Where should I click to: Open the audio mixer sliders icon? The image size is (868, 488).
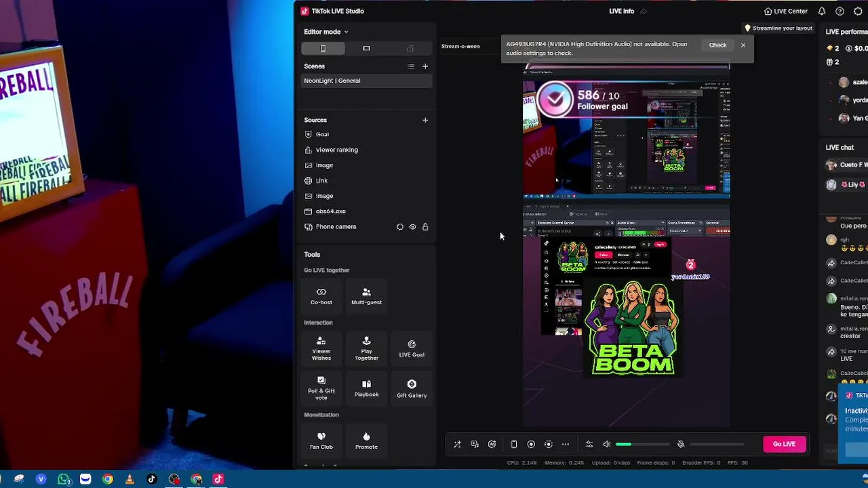(589, 445)
